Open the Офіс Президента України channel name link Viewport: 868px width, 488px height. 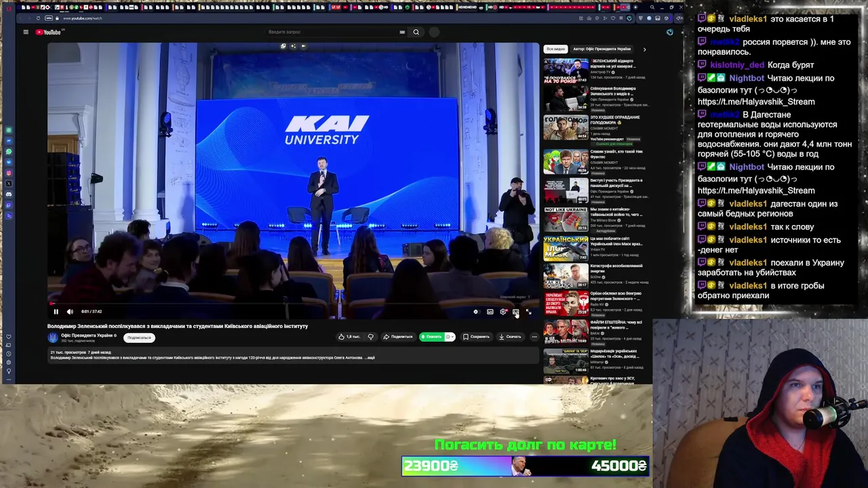pos(87,335)
